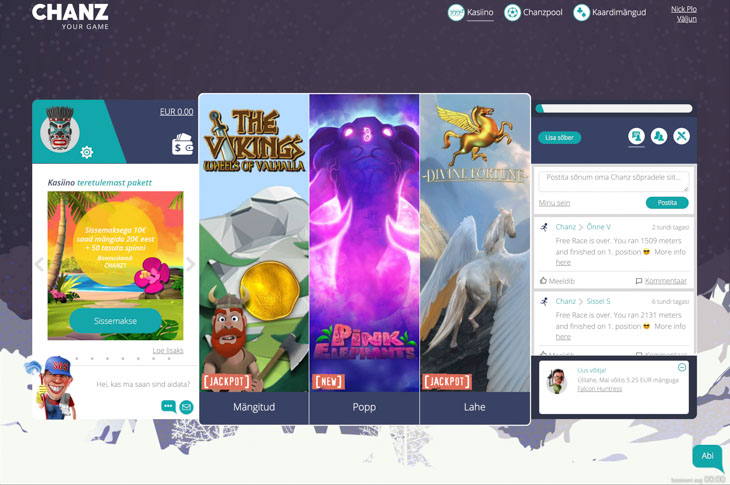Viewport: 730px width, 485px height.
Task: Open the Nick Plo profile link
Action: point(683,9)
